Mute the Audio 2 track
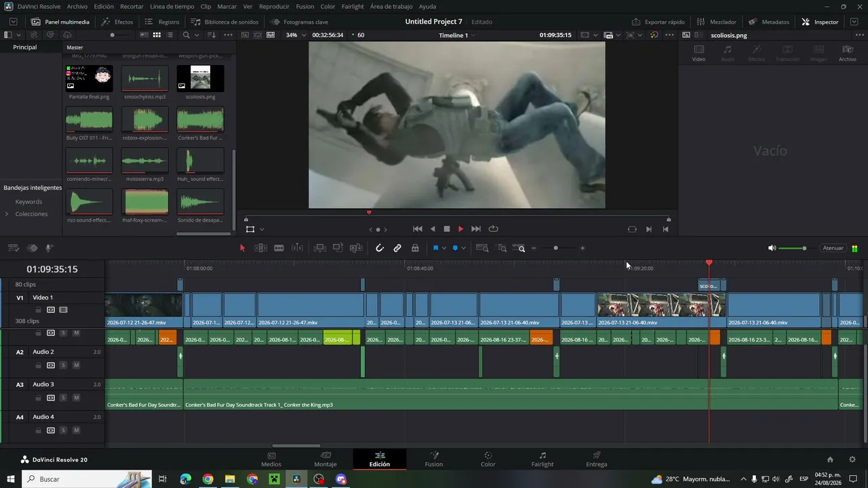868x488 pixels. 76,365
